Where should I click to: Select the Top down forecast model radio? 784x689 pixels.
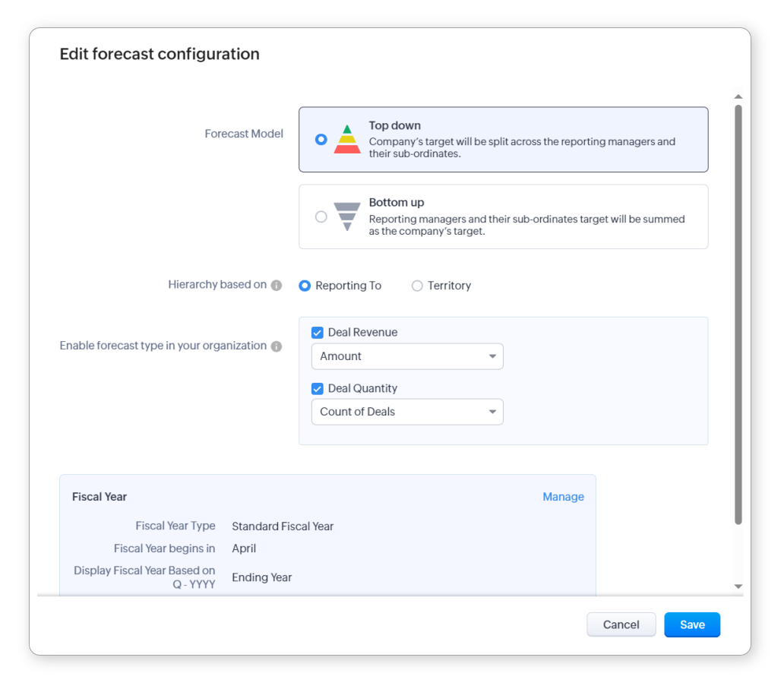pyautogui.click(x=321, y=140)
